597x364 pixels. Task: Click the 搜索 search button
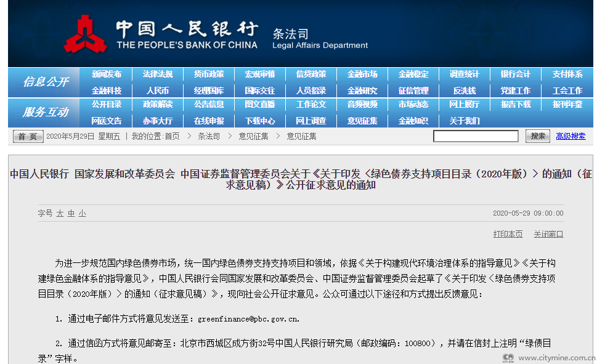point(537,136)
